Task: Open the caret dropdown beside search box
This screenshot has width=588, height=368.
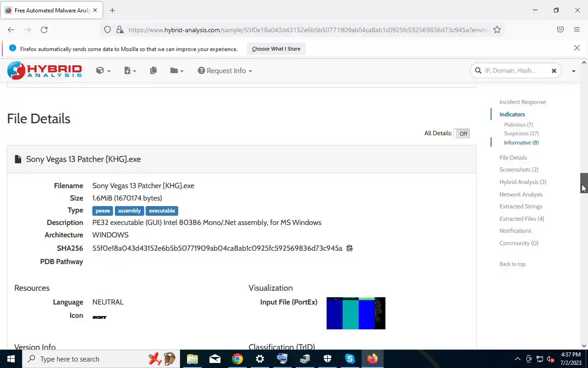Action: [x=573, y=71]
